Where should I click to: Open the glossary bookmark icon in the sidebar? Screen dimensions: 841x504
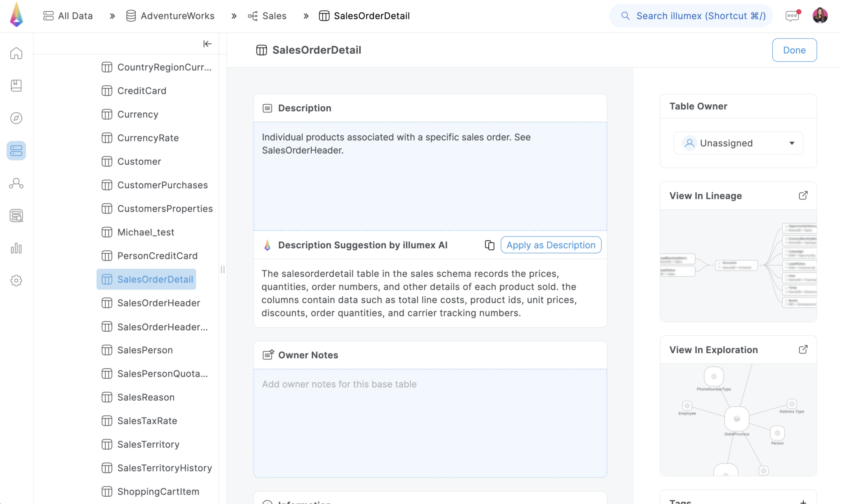[16, 85]
